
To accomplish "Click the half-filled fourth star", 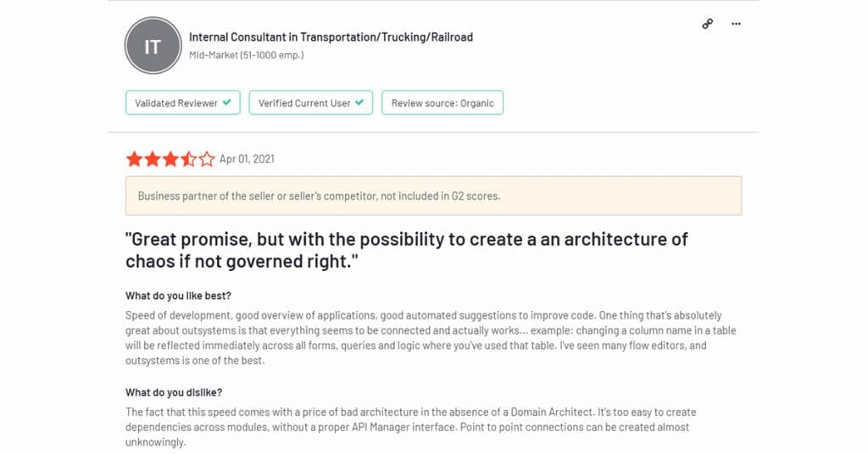I will click(189, 159).
